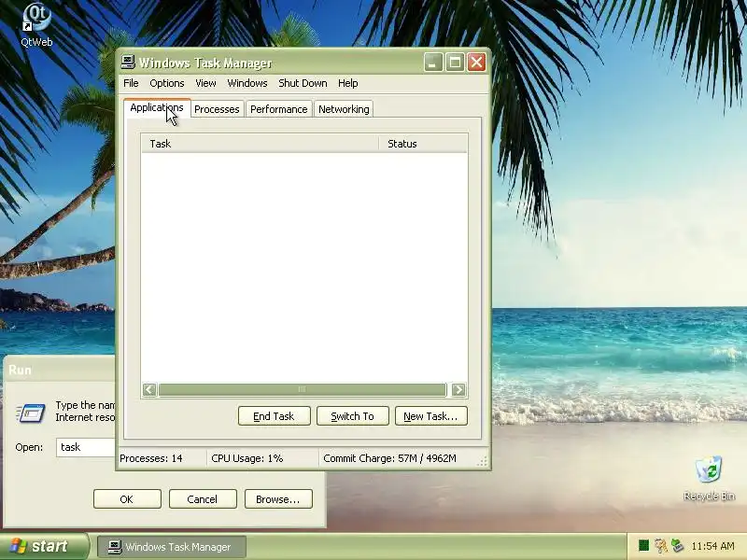Open the Windows menu
This screenshot has width=747, height=560.
[x=247, y=83]
